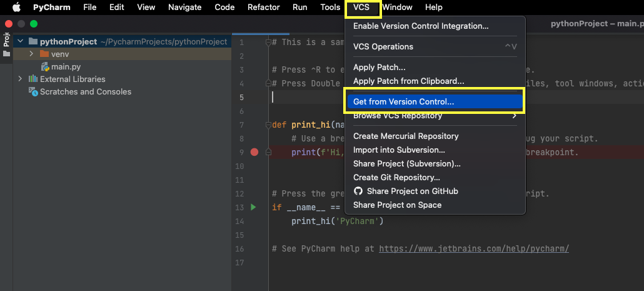Screen dimensions: 644x291
Task: Expand the venv folder
Action: pos(31,54)
